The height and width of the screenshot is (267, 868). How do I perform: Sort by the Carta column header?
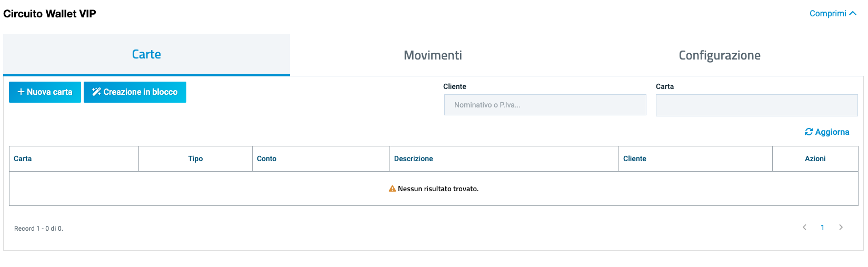[23, 159]
